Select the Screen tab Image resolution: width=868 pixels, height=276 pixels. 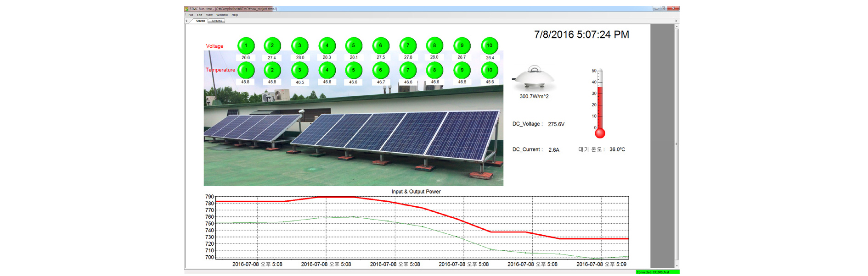point(201,21)
